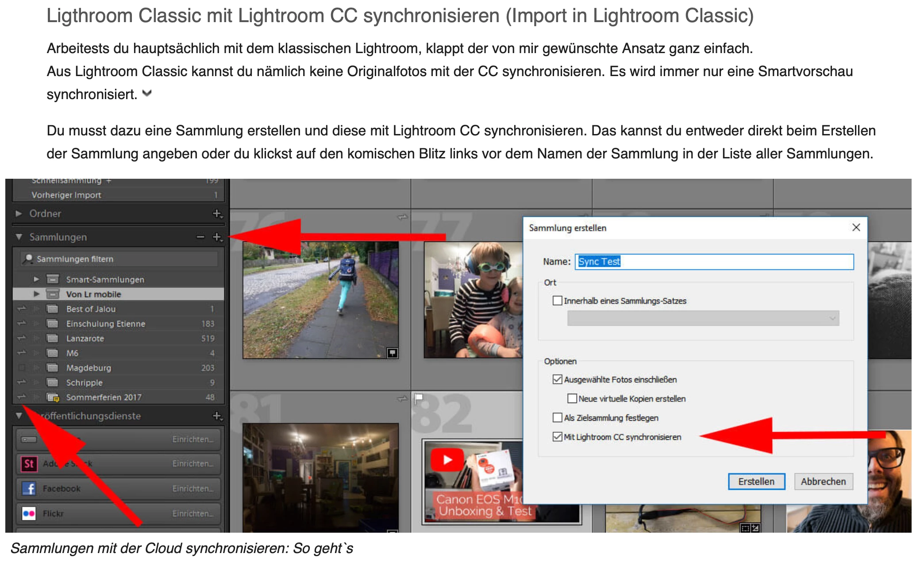Click the Abbrechen button
The image size is (924, 561).
click(823, 481)
